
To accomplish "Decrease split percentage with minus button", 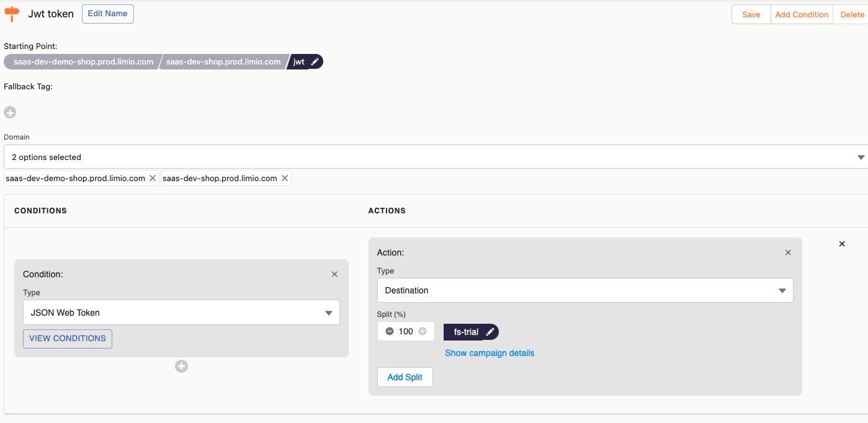I will point(390,331).
